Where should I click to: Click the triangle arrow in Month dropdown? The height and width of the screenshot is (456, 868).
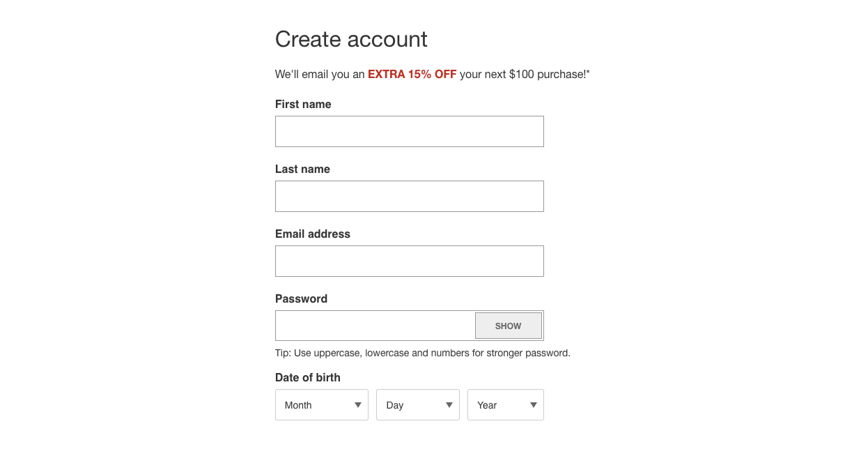coord(358,405)
